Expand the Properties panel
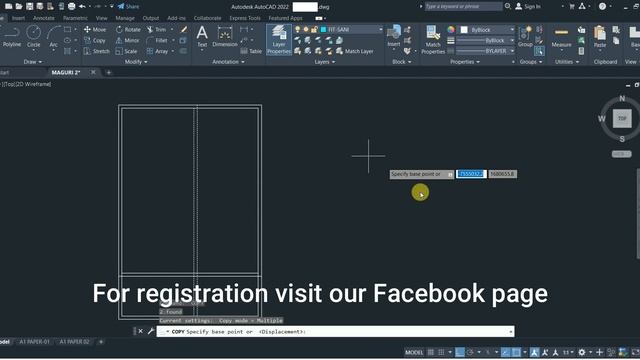640x360 pixels. tap(465, 62)
